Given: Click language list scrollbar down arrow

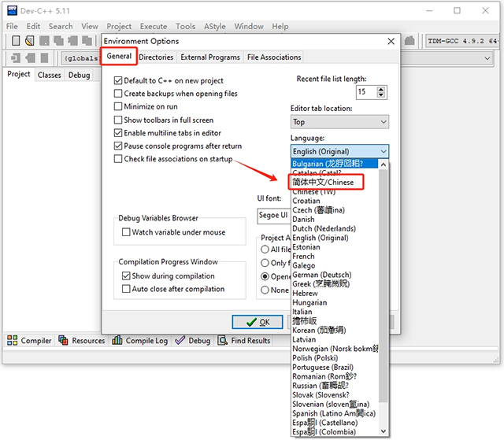Looking at the screenshot, I should click(384, 431).
